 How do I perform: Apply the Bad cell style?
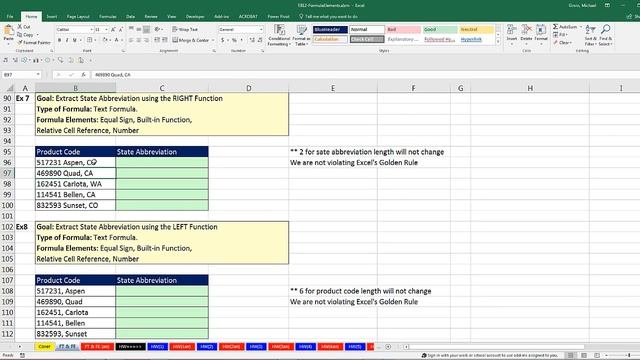tap(403, 29)
